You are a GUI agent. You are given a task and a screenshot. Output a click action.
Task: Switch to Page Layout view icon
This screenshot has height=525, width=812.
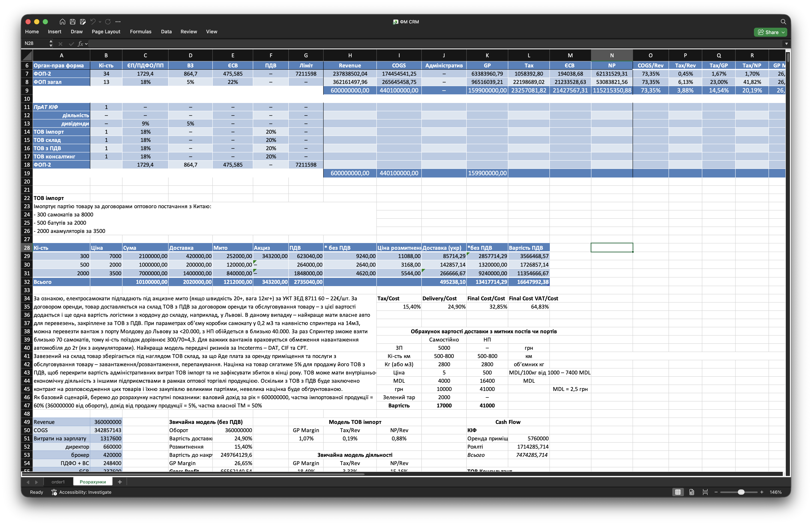[692, 492]
